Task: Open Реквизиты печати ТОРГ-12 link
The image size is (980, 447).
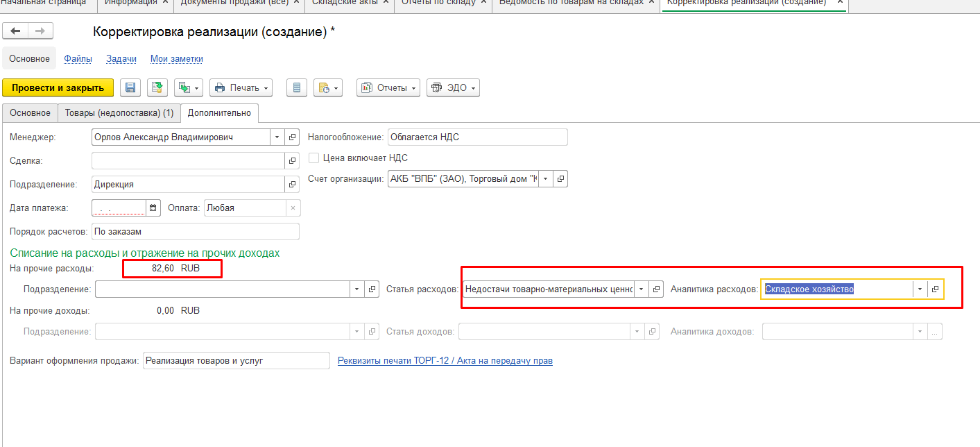Action: [445, 361]
